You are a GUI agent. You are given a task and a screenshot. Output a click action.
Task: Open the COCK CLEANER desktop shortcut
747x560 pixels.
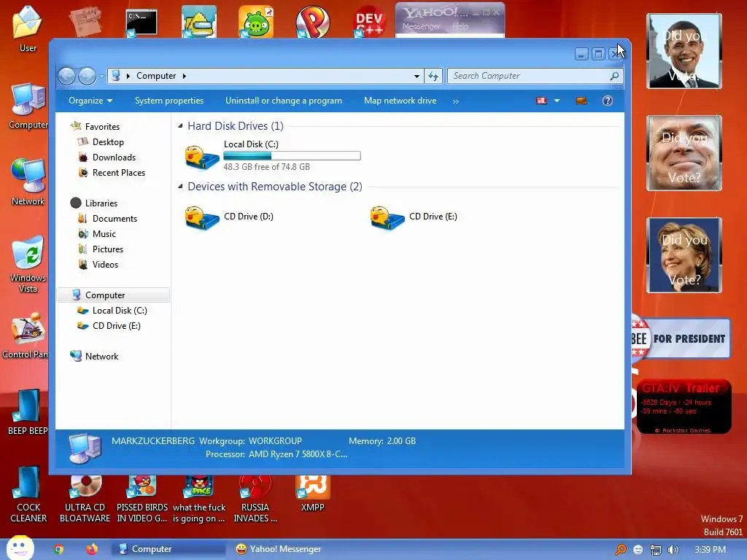(x=28, y=494)
